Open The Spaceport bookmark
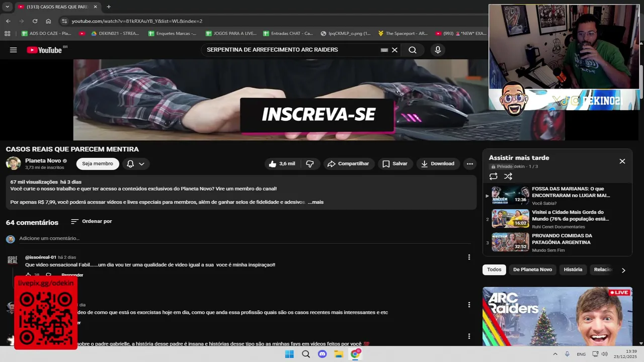 coord(403,34)
